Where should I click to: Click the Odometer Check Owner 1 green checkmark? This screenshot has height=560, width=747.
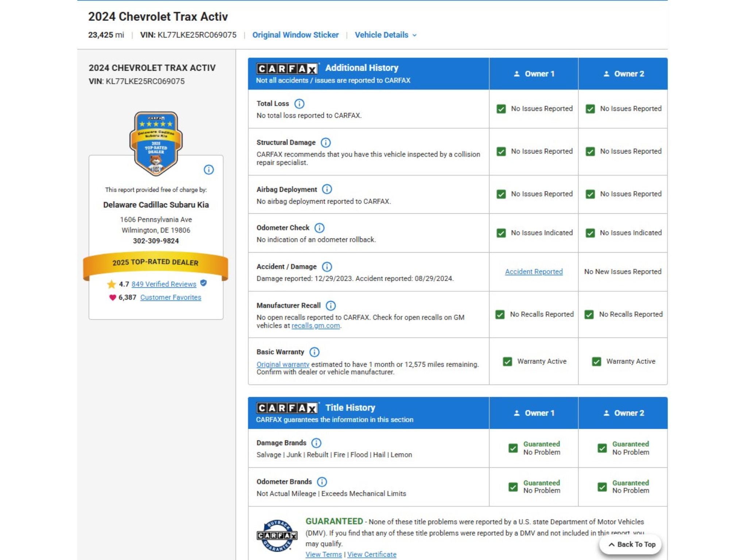[x=501, y=233]
